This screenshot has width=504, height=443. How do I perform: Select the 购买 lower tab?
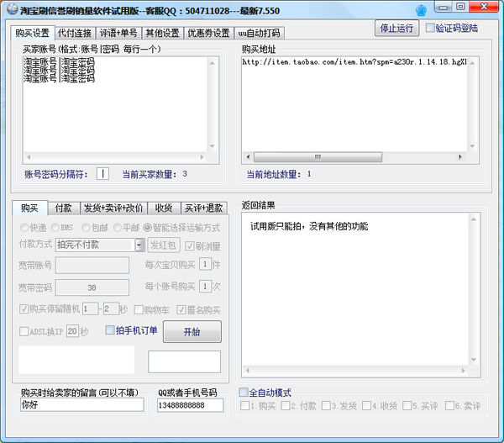tap(30, 208)
